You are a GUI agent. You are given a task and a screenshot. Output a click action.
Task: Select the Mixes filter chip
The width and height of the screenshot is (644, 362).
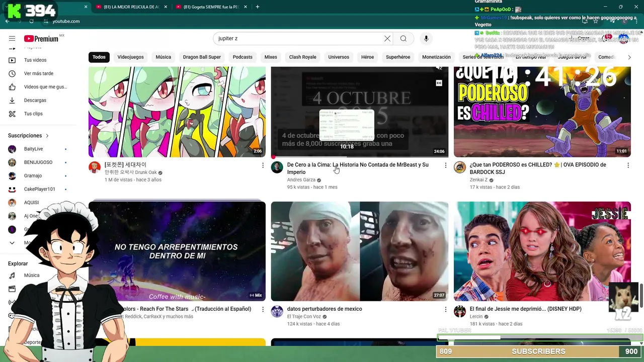(271, 57)
